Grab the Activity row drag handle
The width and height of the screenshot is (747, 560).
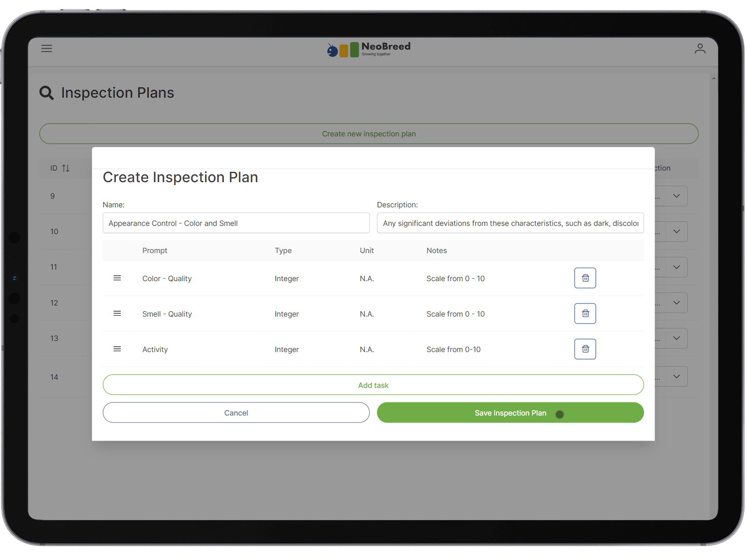point(117,349)
